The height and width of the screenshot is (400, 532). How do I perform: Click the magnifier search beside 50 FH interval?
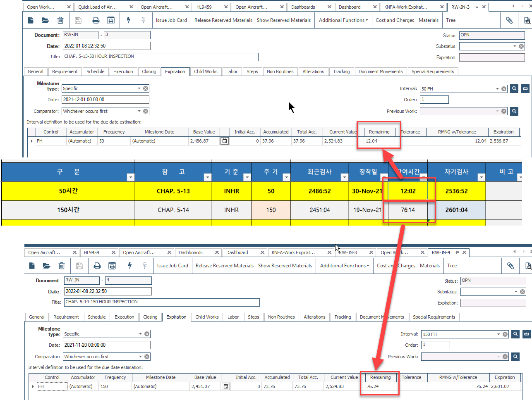[x=514, y=88]
